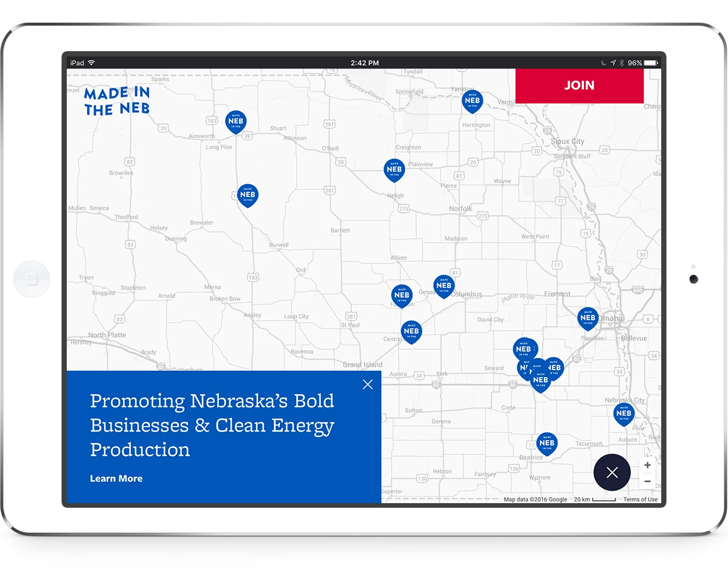The width and height of the screenshot is (728, 581).
Task: Click the Broken Bow map label
Action: click(225, 299)
